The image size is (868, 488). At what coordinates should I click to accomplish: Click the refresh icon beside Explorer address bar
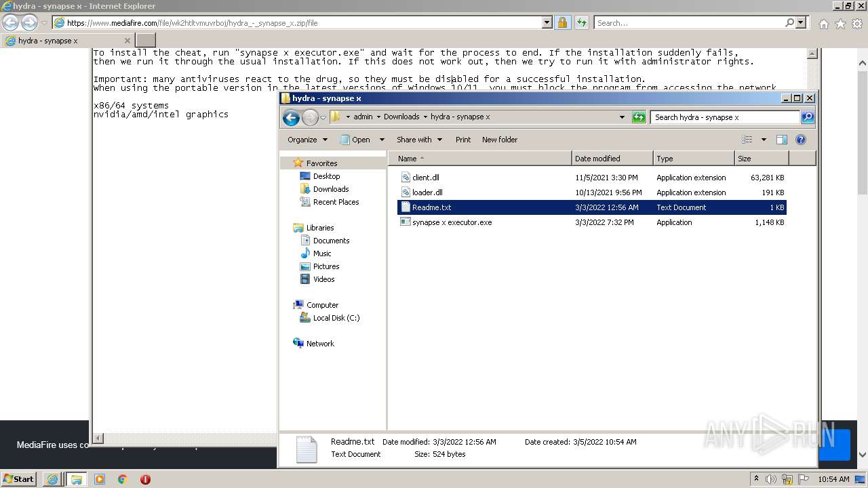pos(639,117)
